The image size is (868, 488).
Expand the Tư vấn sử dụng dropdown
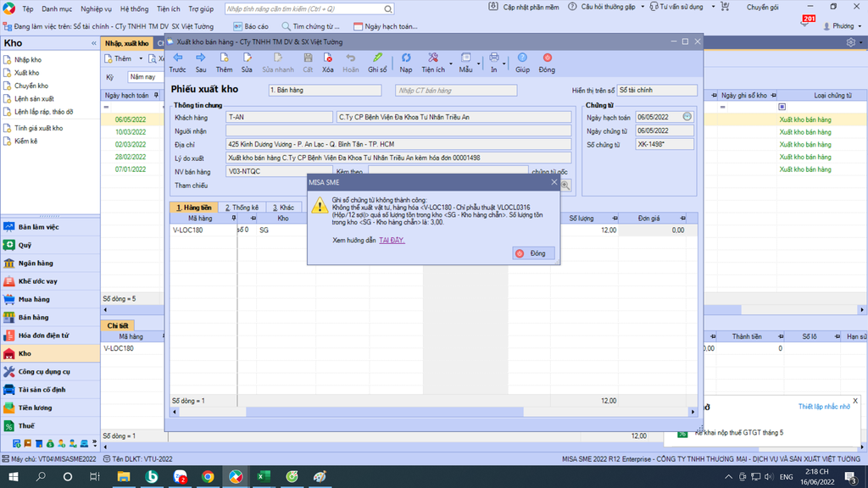point(713,7)
